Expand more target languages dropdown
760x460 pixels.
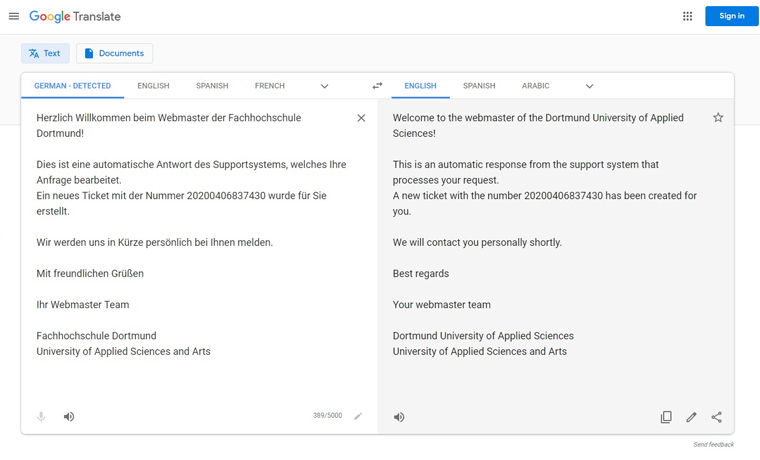click(x=589, y=86)
